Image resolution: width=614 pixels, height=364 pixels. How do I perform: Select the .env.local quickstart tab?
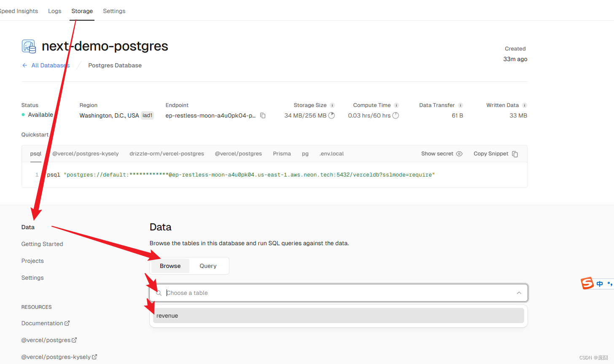click(332, 154)
